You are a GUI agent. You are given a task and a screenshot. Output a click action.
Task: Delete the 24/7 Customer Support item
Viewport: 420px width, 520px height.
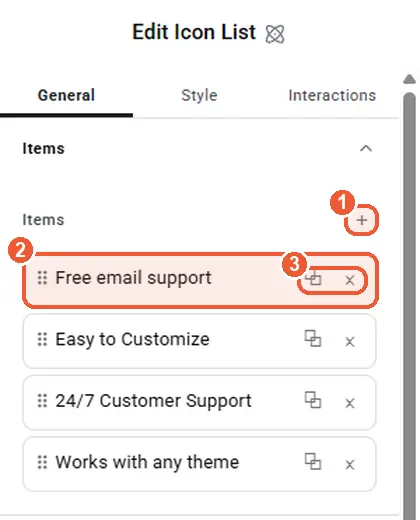coord(350,403)
